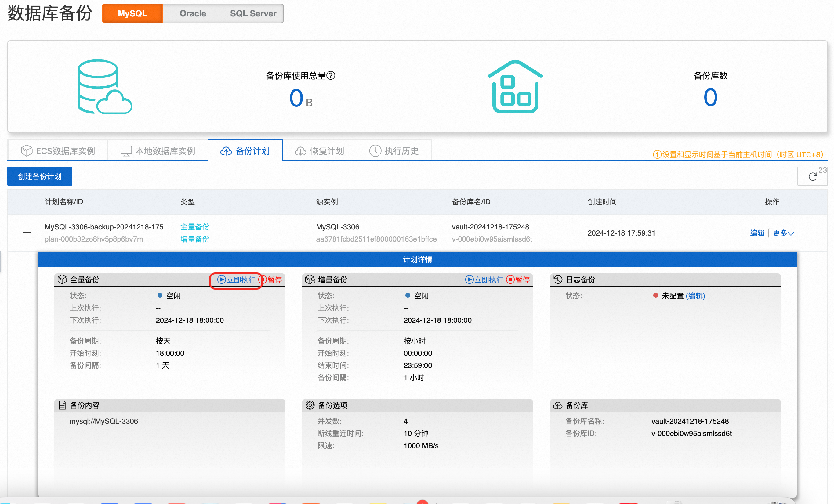Pause the 增量备份 schedule
This screenshot has height=504, width=834.
(518, 280)
